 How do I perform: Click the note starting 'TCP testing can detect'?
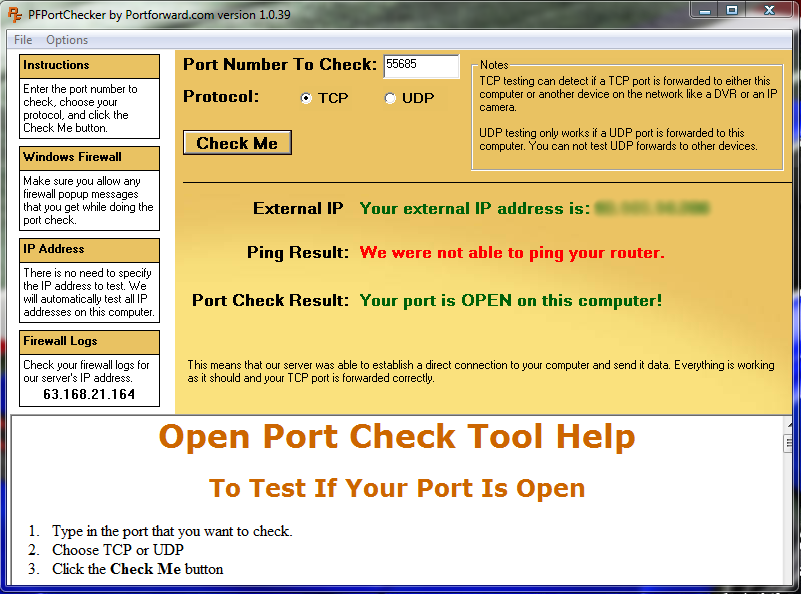coord(628,94)
